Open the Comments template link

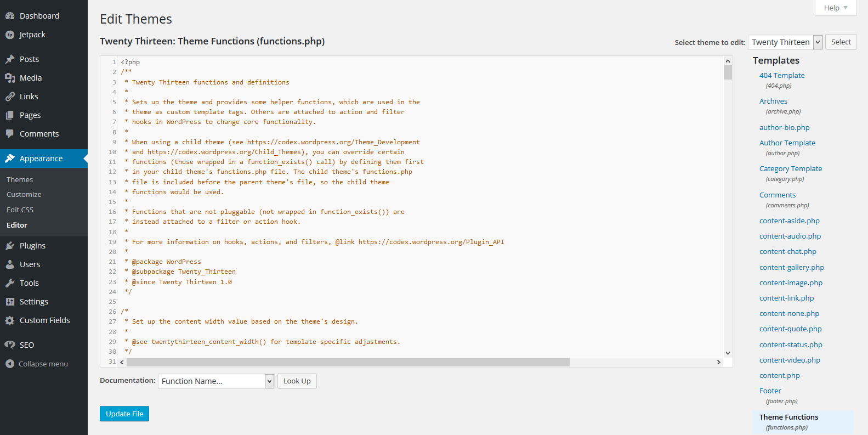click(x=778, y=195)
